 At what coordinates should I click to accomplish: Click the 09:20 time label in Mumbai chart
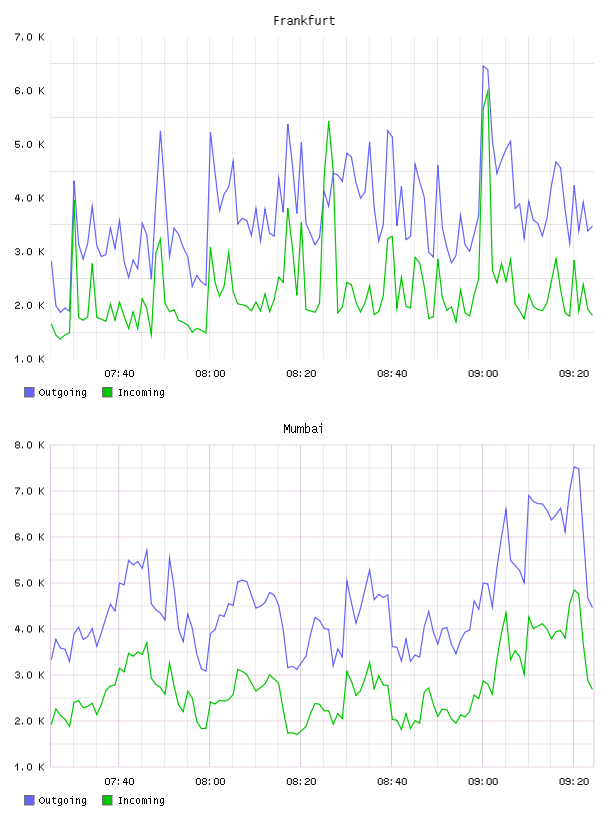click(574, 782)
